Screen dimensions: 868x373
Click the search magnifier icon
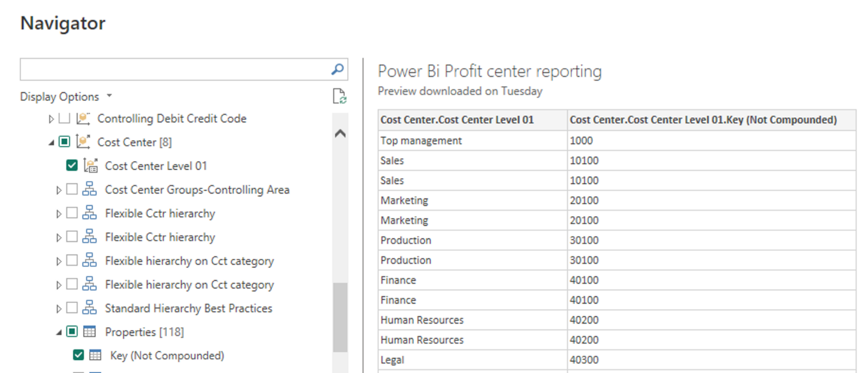pos(338,69)
